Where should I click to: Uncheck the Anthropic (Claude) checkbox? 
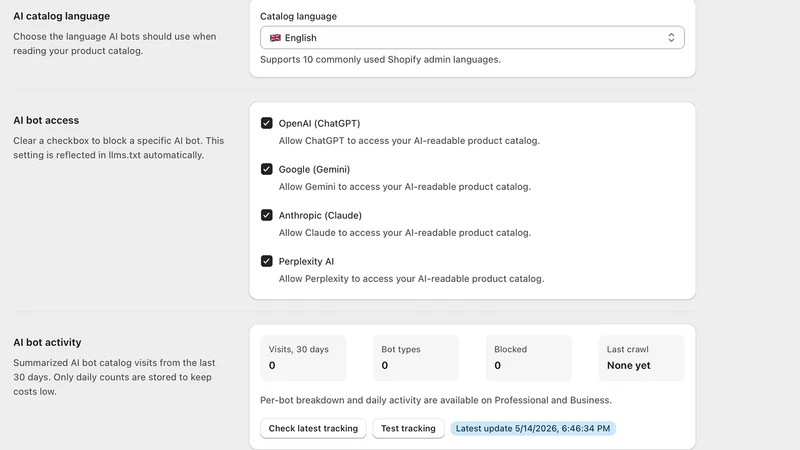tap(266, 215)
